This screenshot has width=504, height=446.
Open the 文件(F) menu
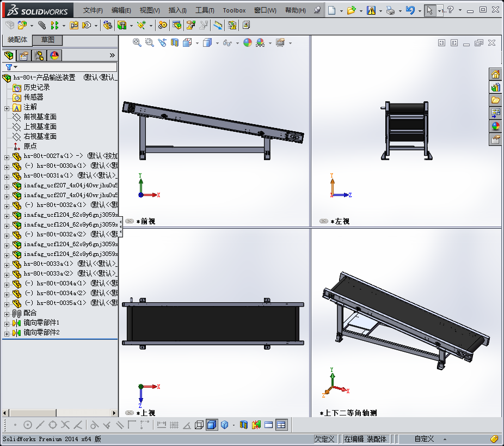pyautogui.click(x=93, y=10)
